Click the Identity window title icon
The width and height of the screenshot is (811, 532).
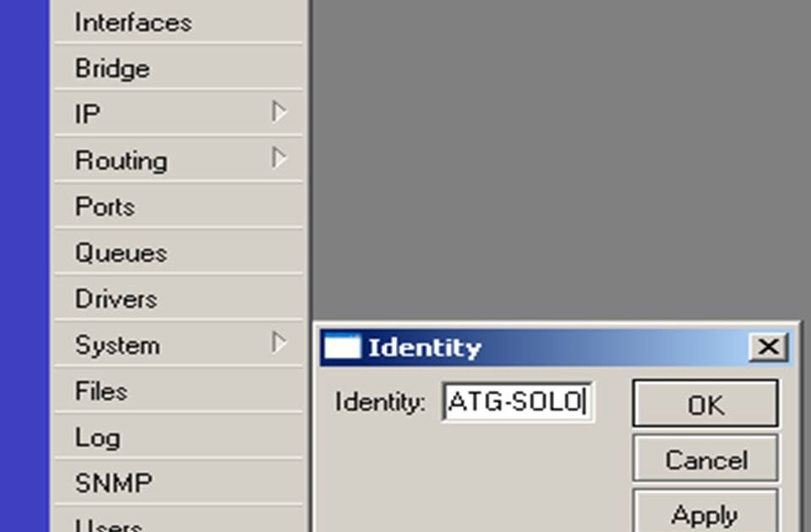pos(342,347)
